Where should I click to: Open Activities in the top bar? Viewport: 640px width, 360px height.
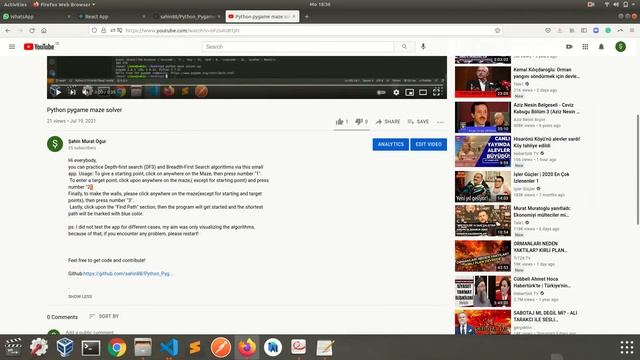point(15,4)
